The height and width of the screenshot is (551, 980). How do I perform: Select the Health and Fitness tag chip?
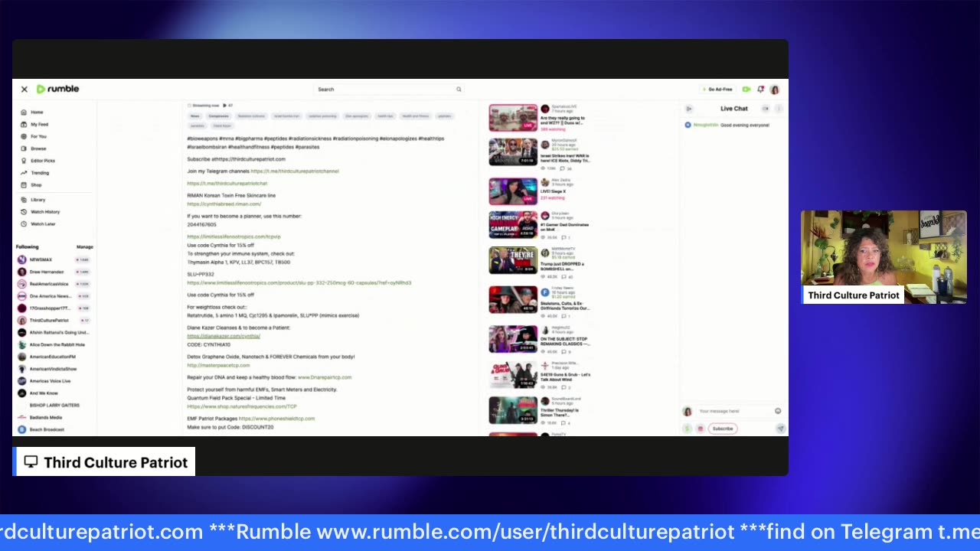(x=416, y=116)
